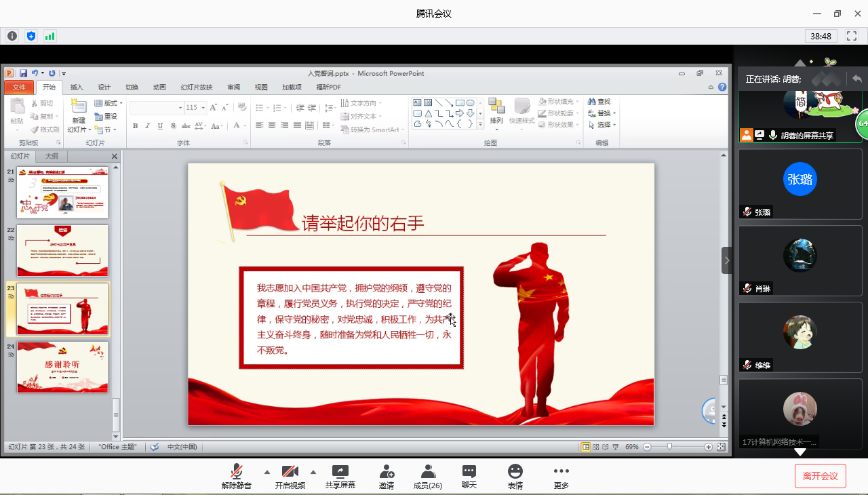Toggle left text alignment
The image size is (868, 495).
point(260,125)
